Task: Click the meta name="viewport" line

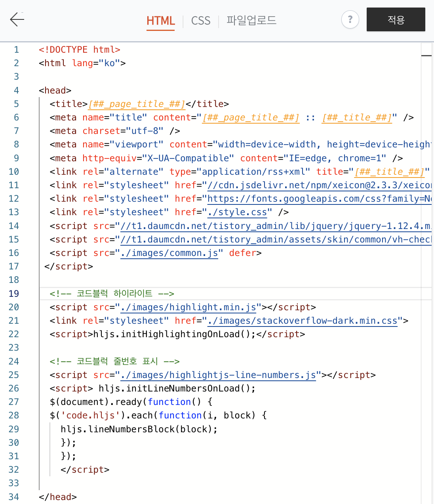Action: pyautogui.click(x=240, y=144)
